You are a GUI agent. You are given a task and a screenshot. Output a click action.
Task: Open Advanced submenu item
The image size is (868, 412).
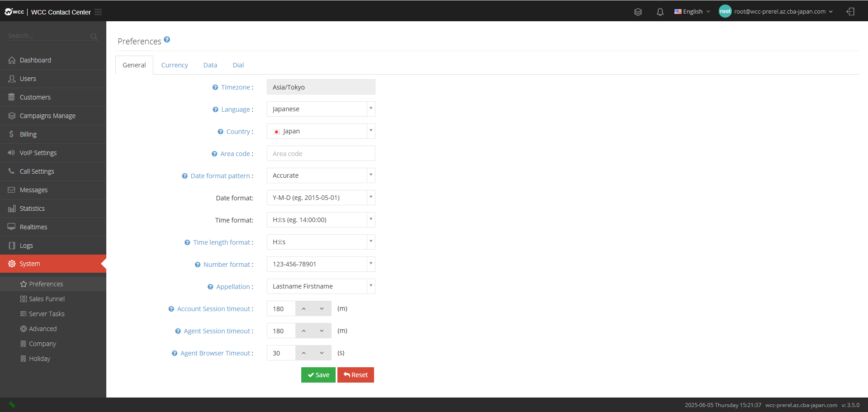click(x=53, y=329)
